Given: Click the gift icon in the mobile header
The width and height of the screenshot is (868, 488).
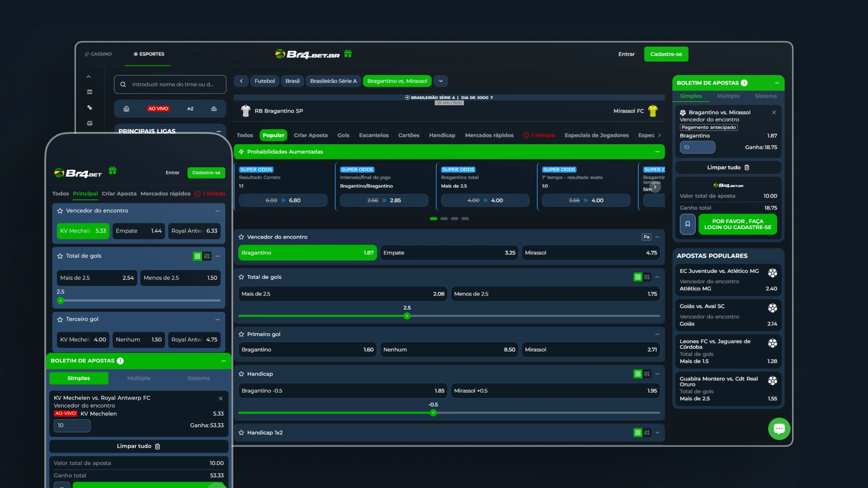Looking at the screenshot, I should pos(113,170).
